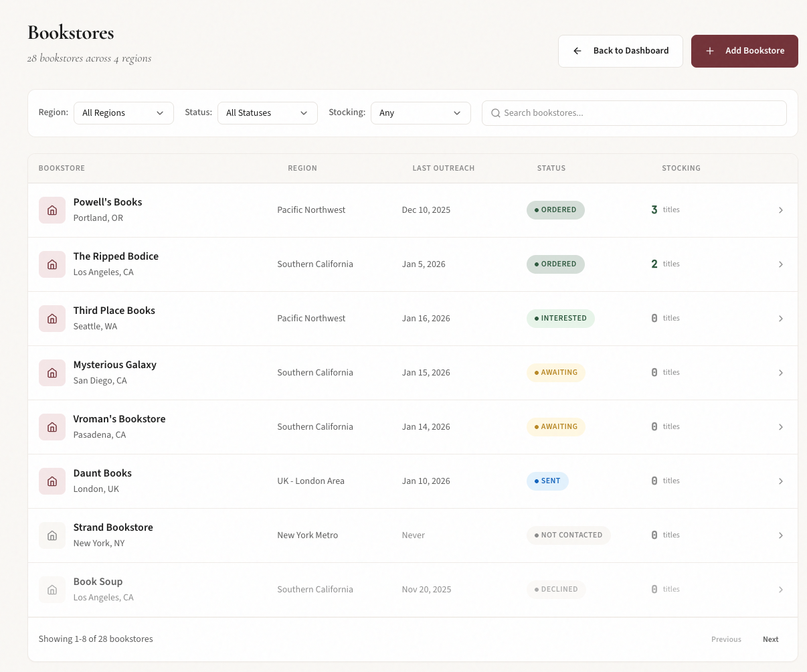This screenshot has width=807, height=672.
Task: Click the Previous page button
Action: point(726,639)
